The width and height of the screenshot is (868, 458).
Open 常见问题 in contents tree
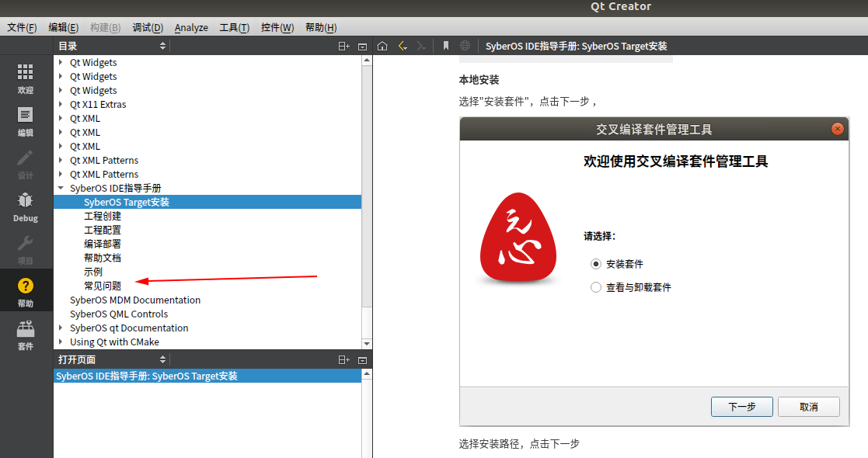[x=103, y=286]
